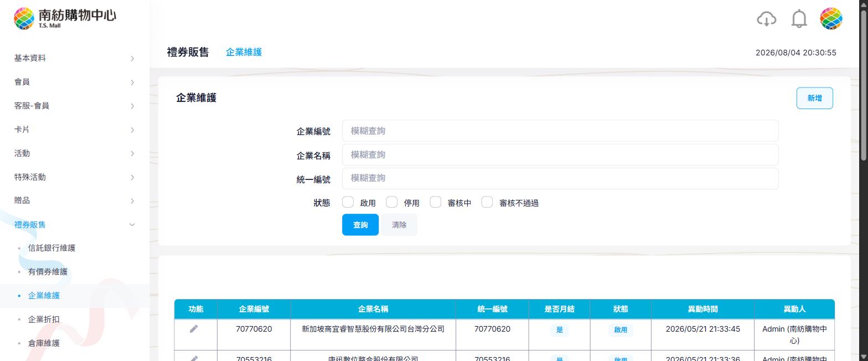Click the 查詢 search button
The image size is (868, 361).
pyautogui.click(x=360, y=225)
